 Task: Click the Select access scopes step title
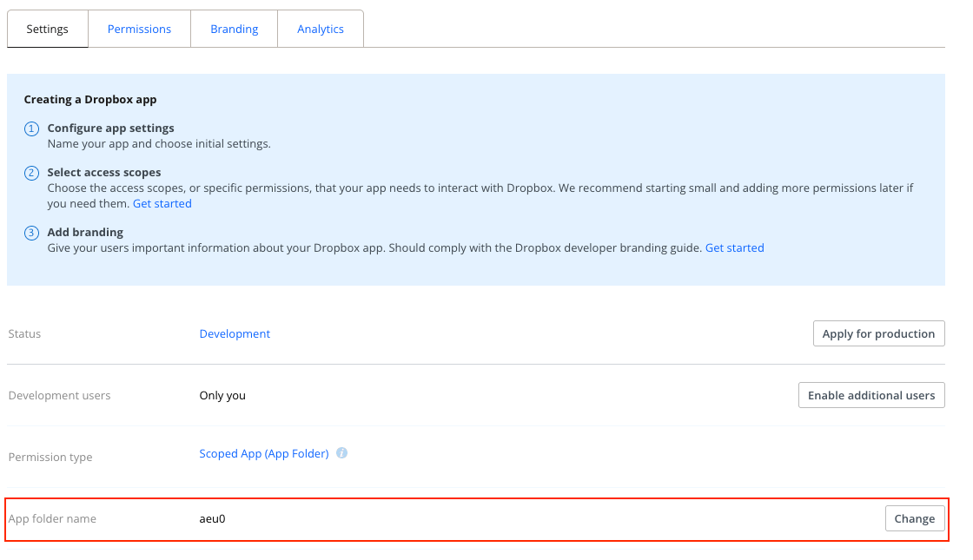(103, 173)
